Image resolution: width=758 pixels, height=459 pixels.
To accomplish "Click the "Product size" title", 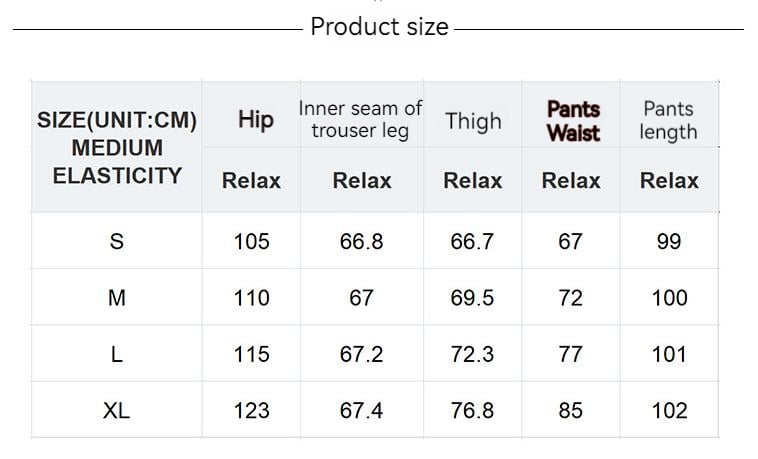I will click(x=379, y=27).
